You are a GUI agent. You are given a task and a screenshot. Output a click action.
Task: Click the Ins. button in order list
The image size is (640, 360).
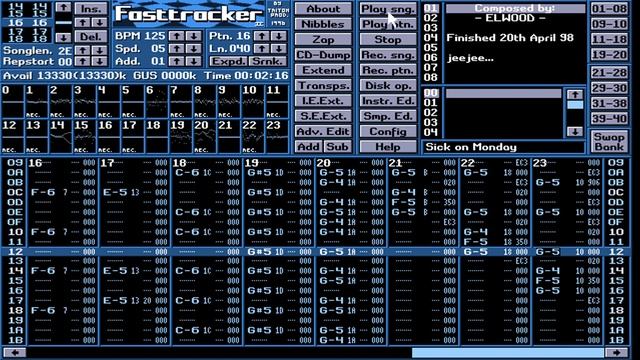(91, 9)
